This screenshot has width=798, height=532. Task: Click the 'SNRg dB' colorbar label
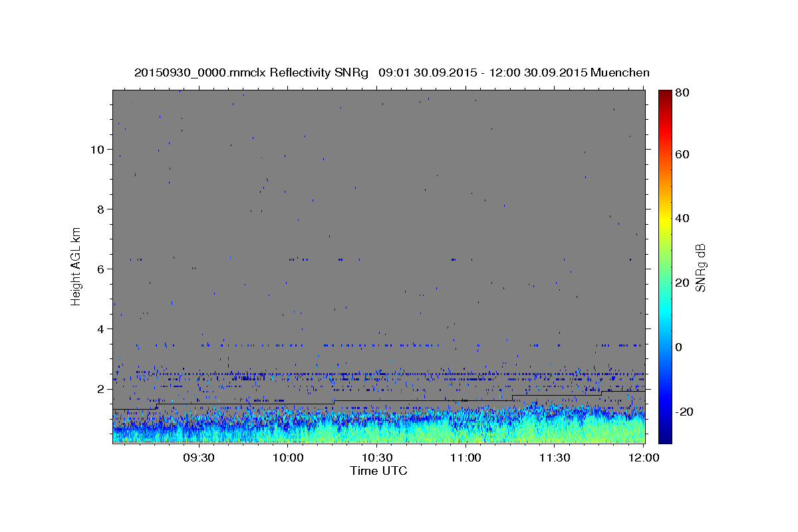click(x=700, y=267)
